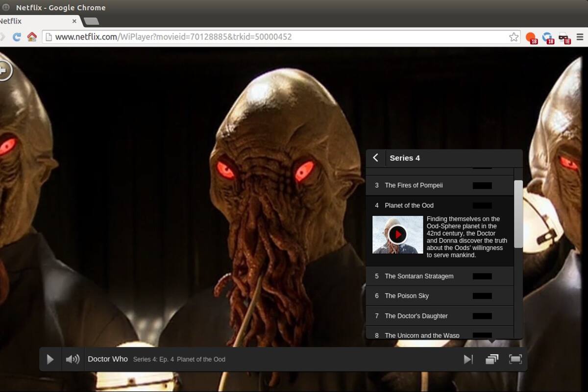Focus the netflix.com address bar
This screenshot has height=392, width=588.
281,37
